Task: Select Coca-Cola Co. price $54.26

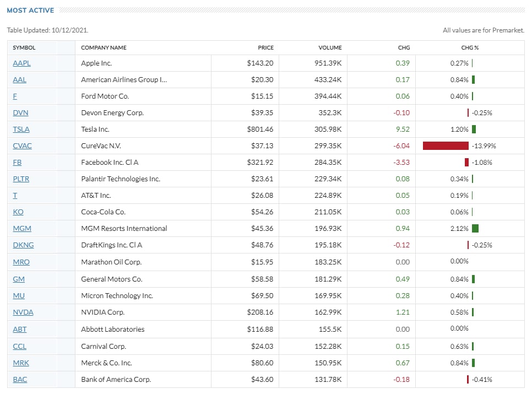Action: [x=262, y=212]
